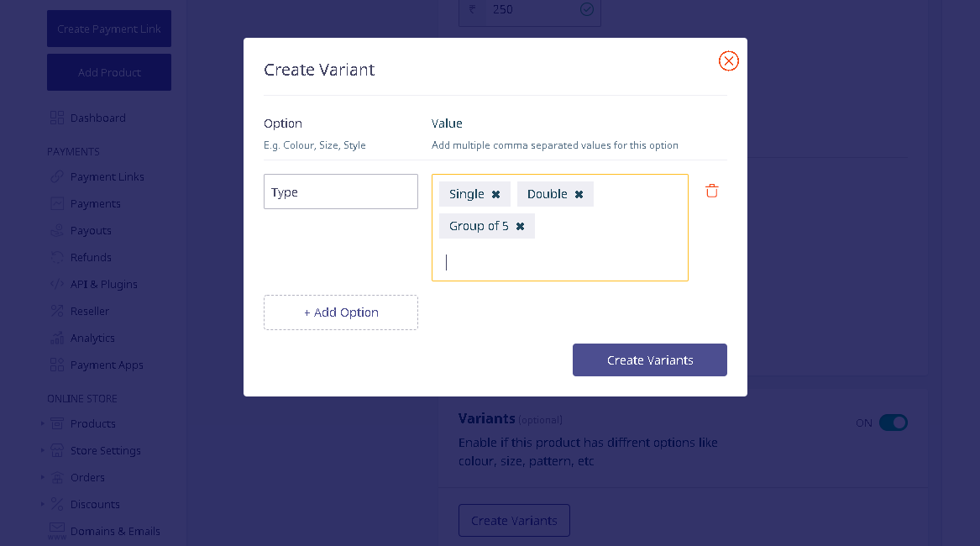This screenshot has height=546, width=980.
Task: Toggle the Variants ON switch
Action: click(894, 423)
